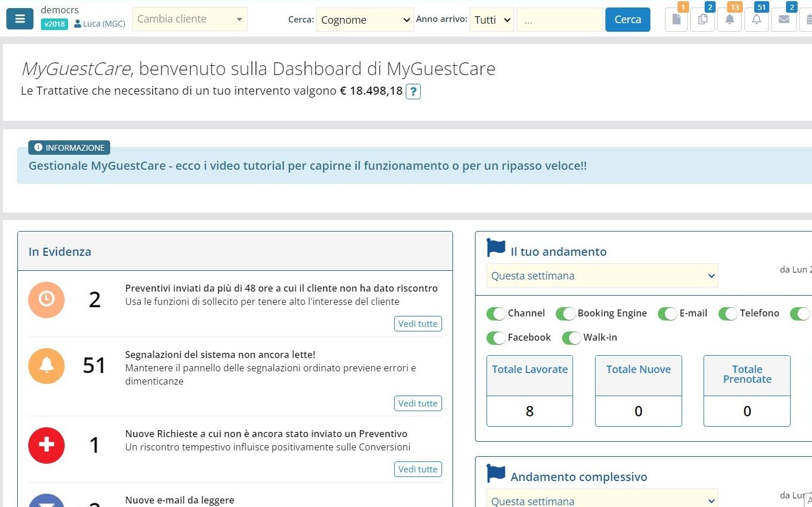This screenshot has width=812, height=507.
Task: Click the Il tuo andamento heading
Action: coord(559,252)
